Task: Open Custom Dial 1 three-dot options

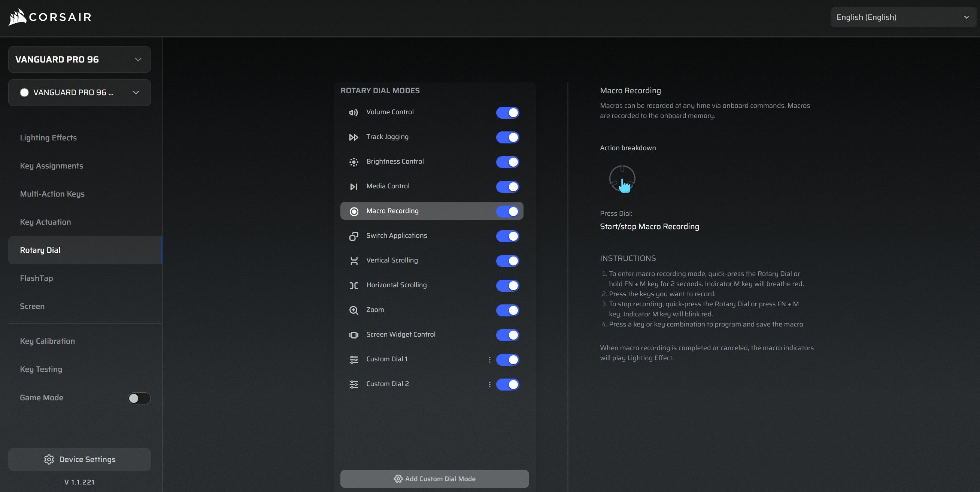Action: (489, 360)
